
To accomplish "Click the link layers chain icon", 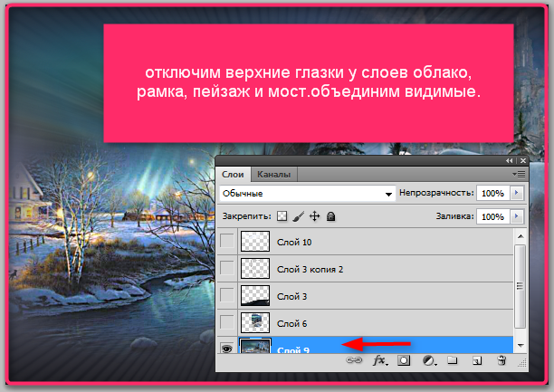I will click(x=354, y=360).
